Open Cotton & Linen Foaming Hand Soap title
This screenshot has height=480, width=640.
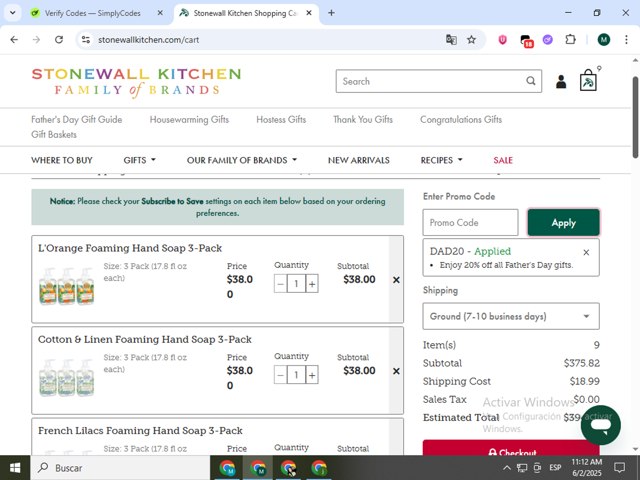(x=144, y=339)
